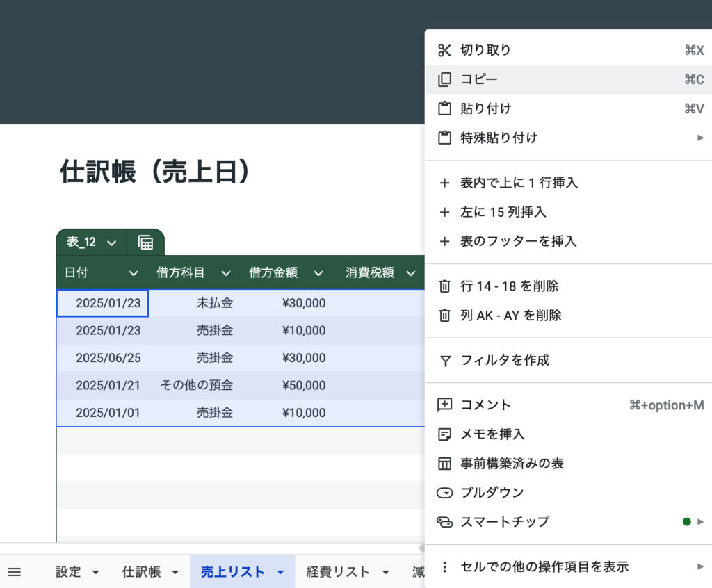The image size is (712, 588).
Task: Click the trash icon beside 行 14-18 を削除
Action: 444,286
